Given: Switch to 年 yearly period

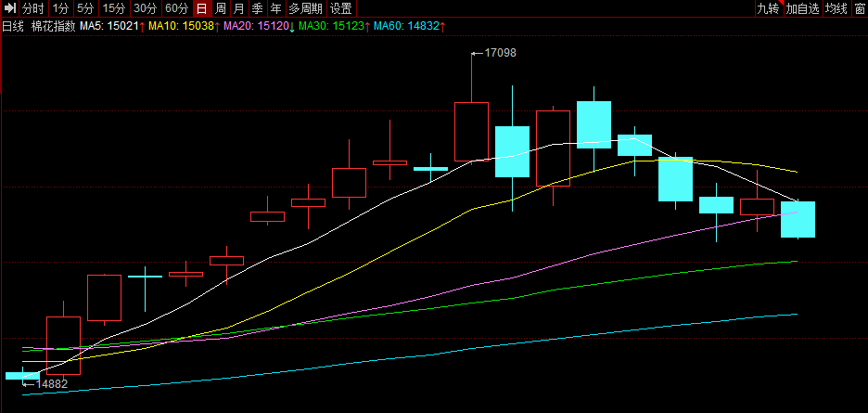Looking at the screenshot, I should click(275, 7).
